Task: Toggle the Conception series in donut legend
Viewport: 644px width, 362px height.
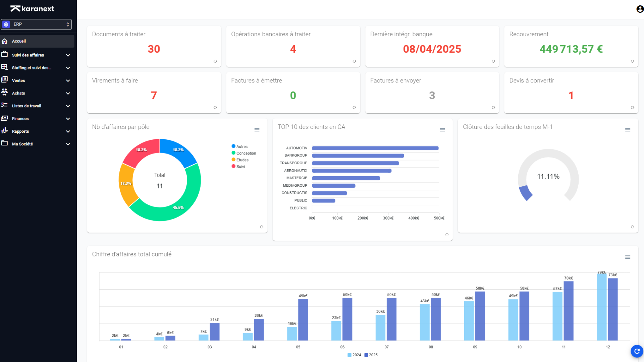Action: click(246, 153)
